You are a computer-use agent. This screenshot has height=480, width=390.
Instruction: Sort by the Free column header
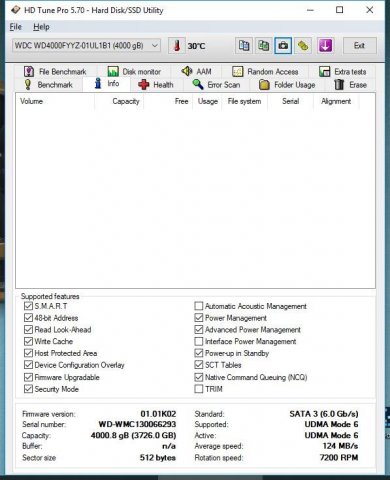(168, 101)
